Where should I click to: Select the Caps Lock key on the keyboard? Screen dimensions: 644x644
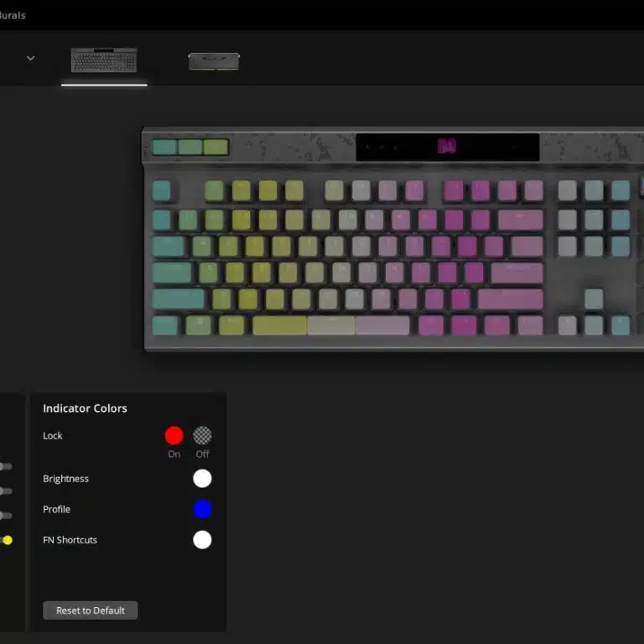[x=173, y=273]
